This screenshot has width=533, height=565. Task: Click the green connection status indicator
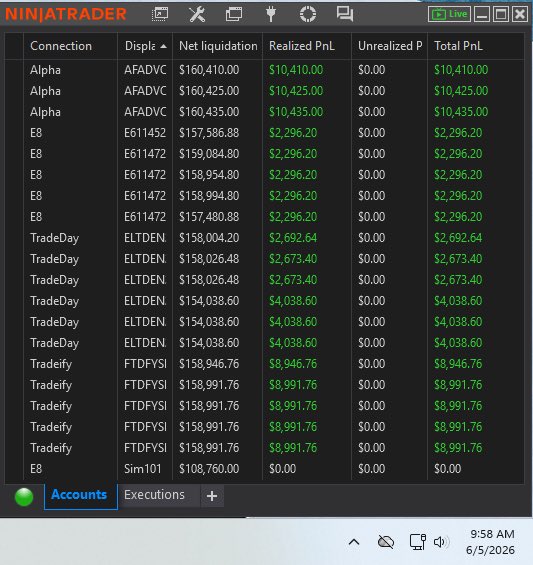[24, 497]
